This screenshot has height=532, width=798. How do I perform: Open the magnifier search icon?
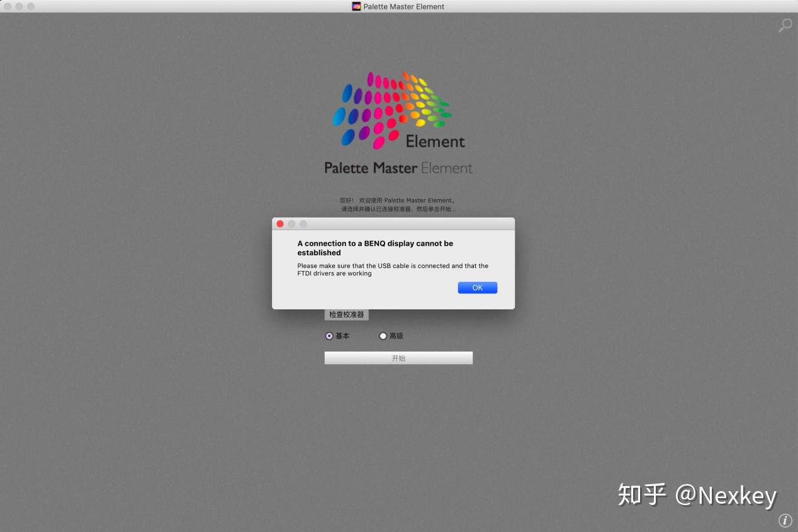point(785,25)
